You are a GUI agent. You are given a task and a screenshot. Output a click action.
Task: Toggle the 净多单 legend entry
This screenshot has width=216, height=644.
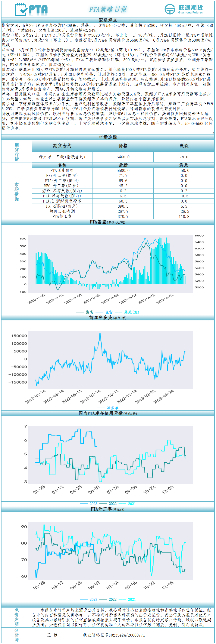coord(108,408)
